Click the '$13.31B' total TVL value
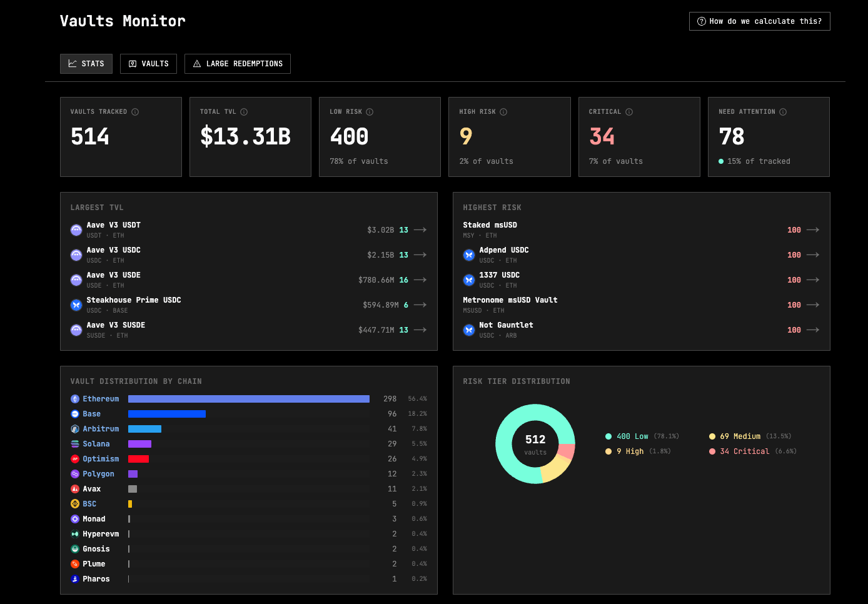This screenshot has width=868, height=604. tap(245, 137)
